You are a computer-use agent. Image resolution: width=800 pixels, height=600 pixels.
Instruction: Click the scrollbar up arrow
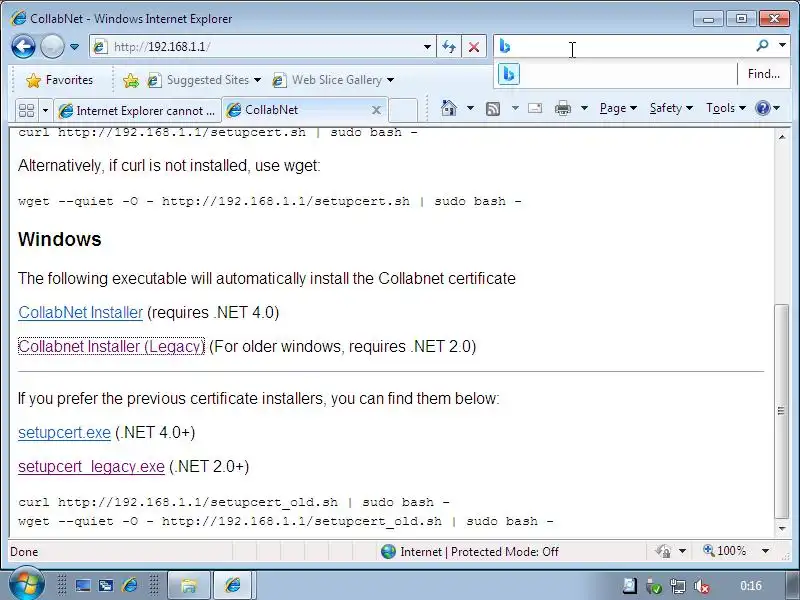click(x=782, y=137)
